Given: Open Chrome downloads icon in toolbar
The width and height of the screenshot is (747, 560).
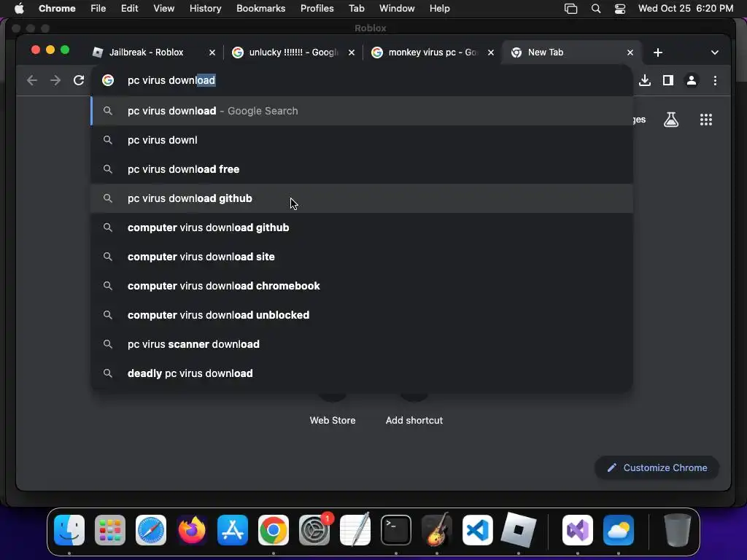Looking at the screenshot, I should tap(645, 80).
